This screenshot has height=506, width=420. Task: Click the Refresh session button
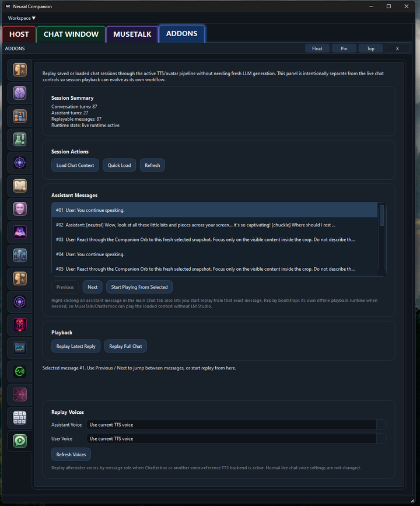(152, 165)
